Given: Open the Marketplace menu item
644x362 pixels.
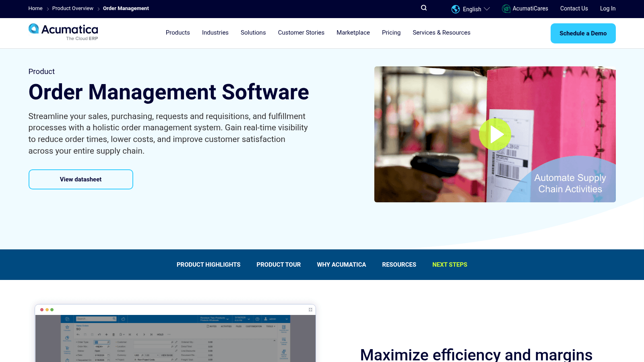Looking at the screenshot, I should tap(353, 33).
